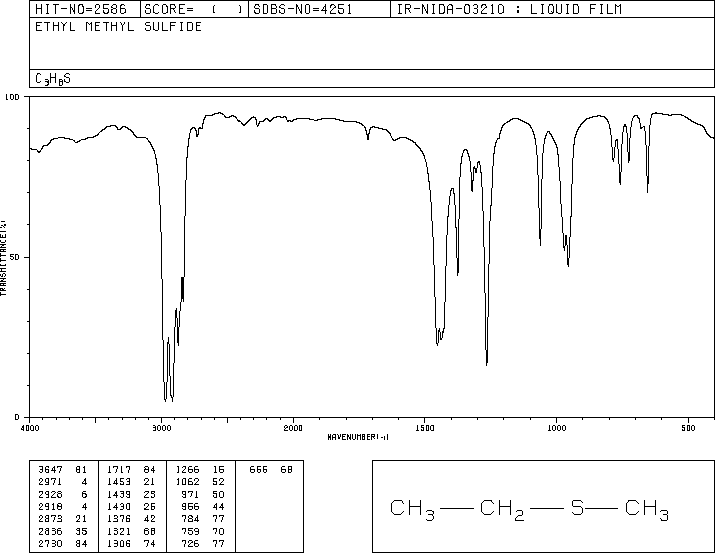Click the 50 transmittance axis label
This screenshot has width=715, height=553.
click(x=15, y=257)
